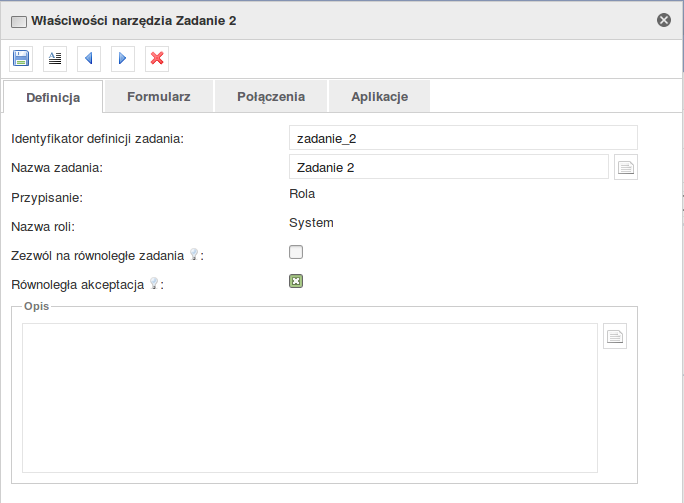
Task: Switch to the Formularz tab
Action: tap(159, 96)
